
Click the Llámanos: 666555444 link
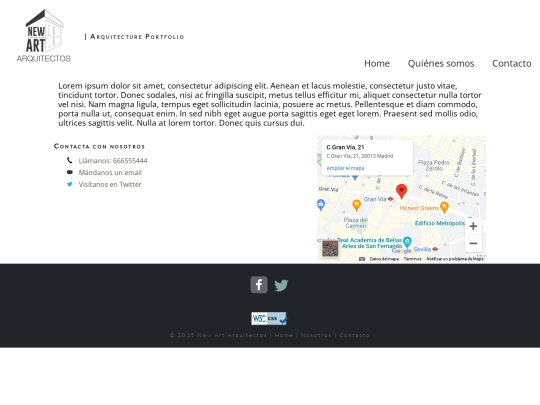(113, 161)
